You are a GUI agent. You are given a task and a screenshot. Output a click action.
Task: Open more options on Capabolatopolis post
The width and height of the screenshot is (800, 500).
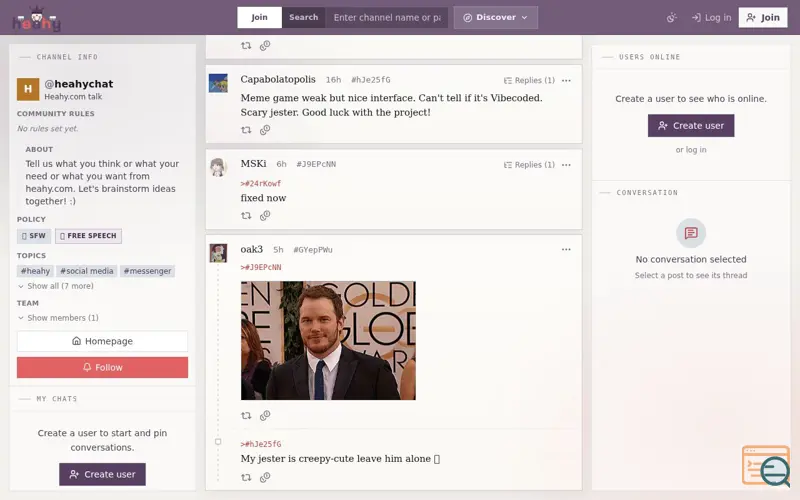(566, 81)
